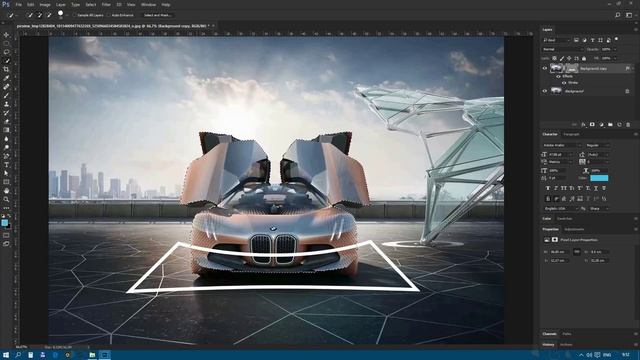Switch to the Adjustments tab
Screen dimensions: 640x360
click(574, 229)
